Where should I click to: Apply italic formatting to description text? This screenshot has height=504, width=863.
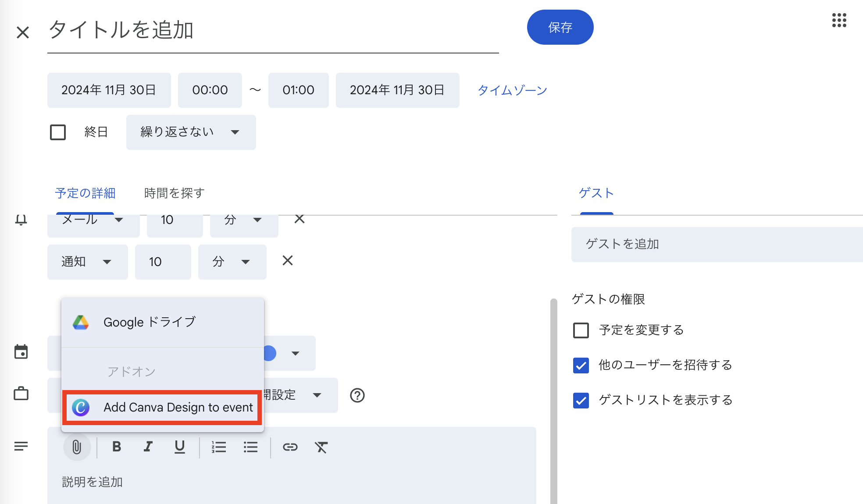tap(148, 447)
